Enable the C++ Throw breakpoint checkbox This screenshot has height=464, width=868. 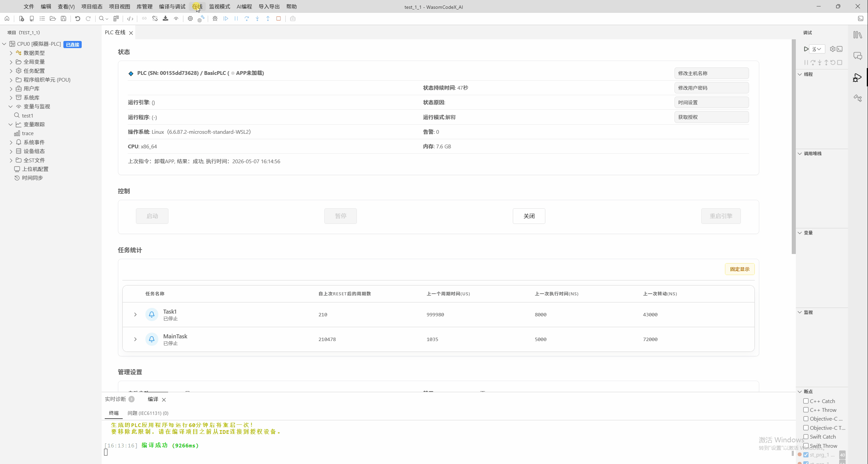click(x=806, y=410)
